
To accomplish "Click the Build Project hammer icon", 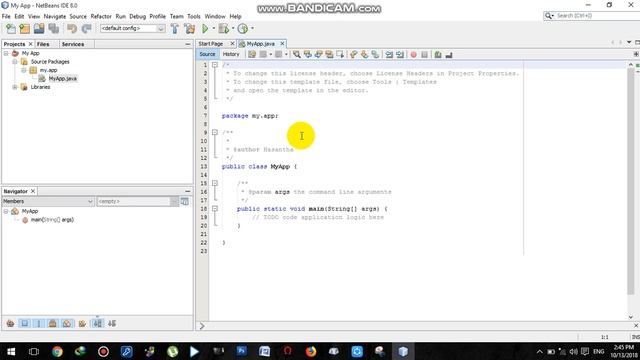I will point(175,29).
